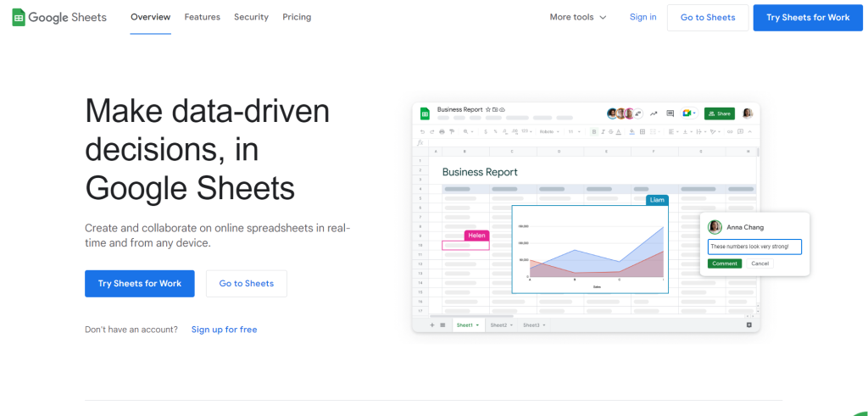Toggle Strikethrough formatting in spreadsheet toolbar

coord(610,131)
